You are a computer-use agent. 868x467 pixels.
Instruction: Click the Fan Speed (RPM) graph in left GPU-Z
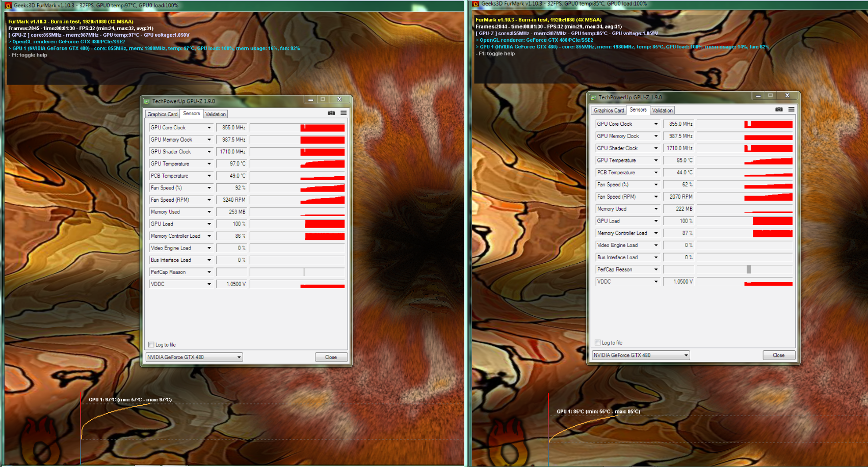[297, 200]
